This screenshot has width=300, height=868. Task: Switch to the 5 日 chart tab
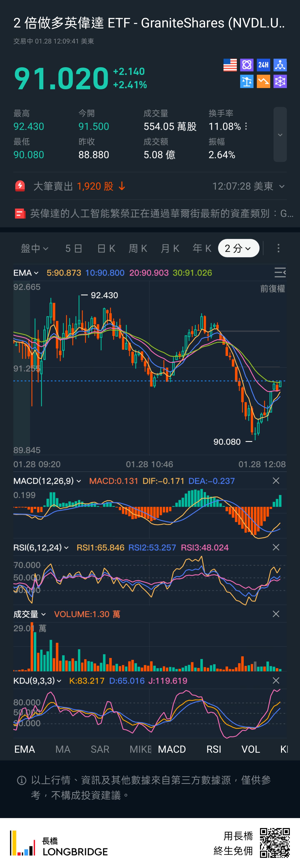(x=74, y=248)
